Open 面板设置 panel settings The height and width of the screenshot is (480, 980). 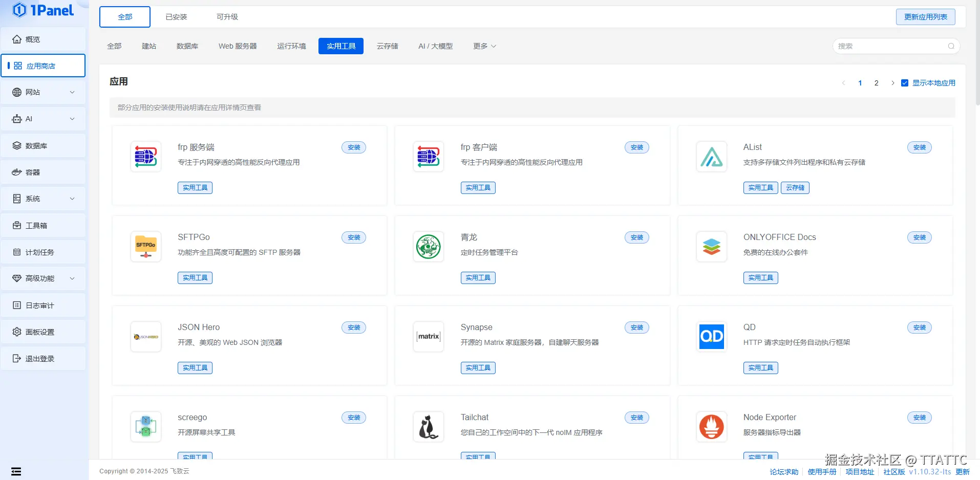click(x=43, y=332)
